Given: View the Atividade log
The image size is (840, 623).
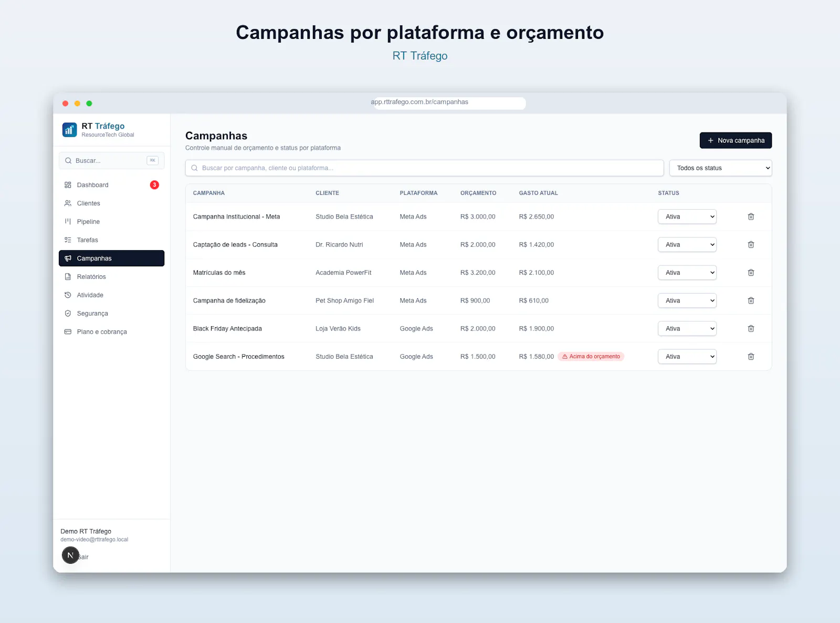Looking at the screenshot, I should click(111, 295).
